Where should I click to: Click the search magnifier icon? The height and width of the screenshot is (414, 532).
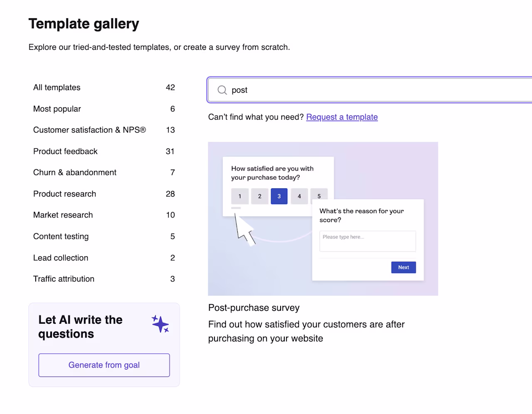point(222,90)
